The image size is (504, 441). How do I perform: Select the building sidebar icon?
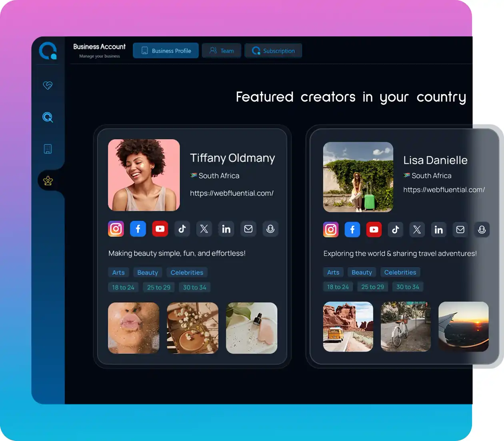(x=48, y=149)
